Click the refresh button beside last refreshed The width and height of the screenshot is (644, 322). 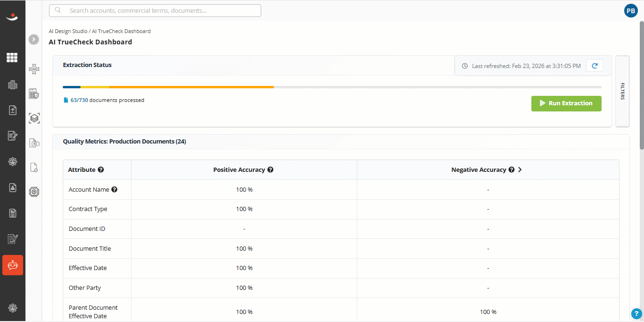594,66
